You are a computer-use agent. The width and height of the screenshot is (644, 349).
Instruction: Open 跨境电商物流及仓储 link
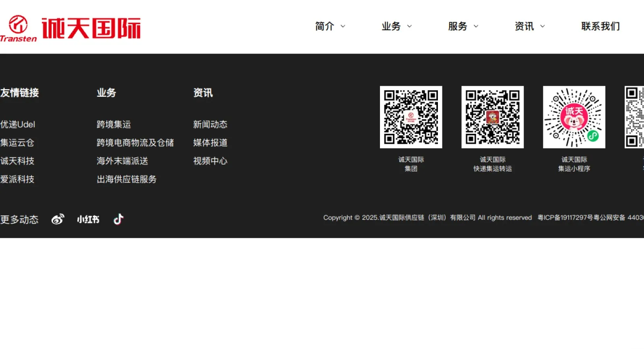135,143
